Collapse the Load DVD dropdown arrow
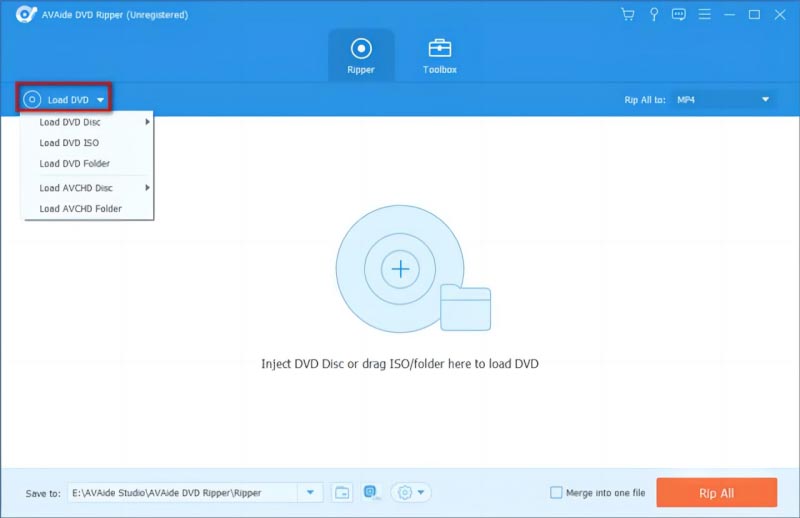This screenshot has height=518, width=800. pos(101,100)
